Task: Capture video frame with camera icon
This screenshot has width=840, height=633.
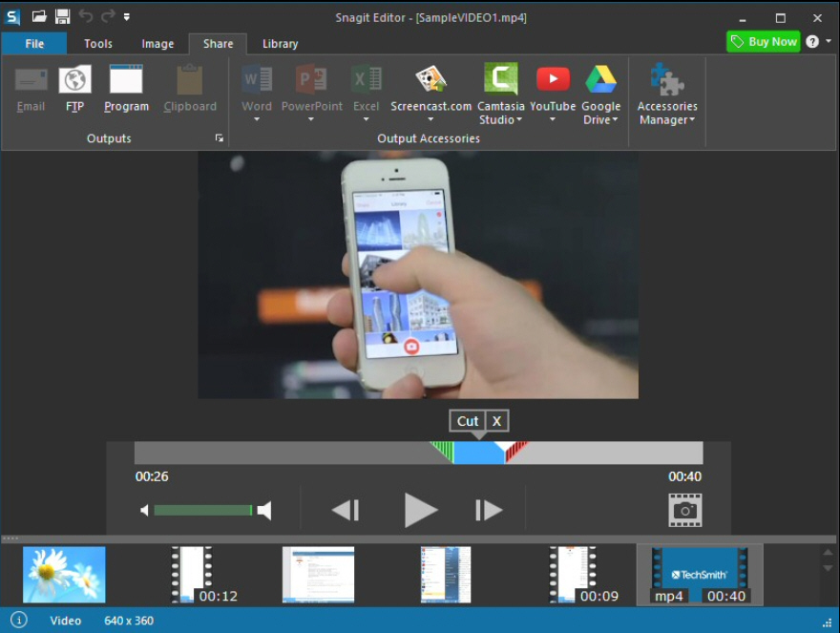Action: coord(684,511)
